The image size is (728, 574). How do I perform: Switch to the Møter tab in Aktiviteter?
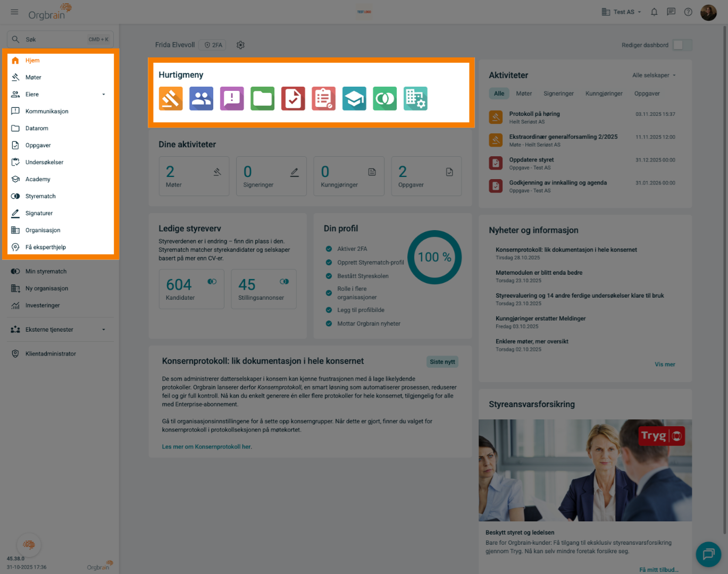pos(524,94)
